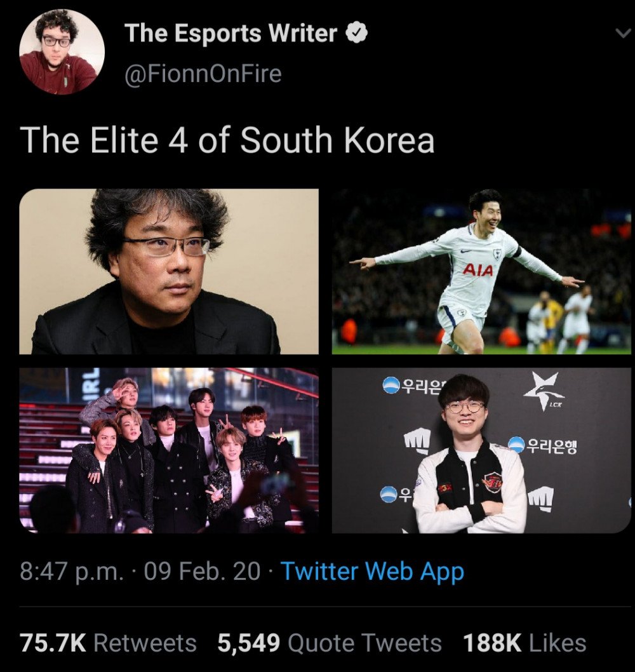Click the verified badge beside The Esports Writer
The width and height of the screenshot is (635, 672).
point(356,33)
